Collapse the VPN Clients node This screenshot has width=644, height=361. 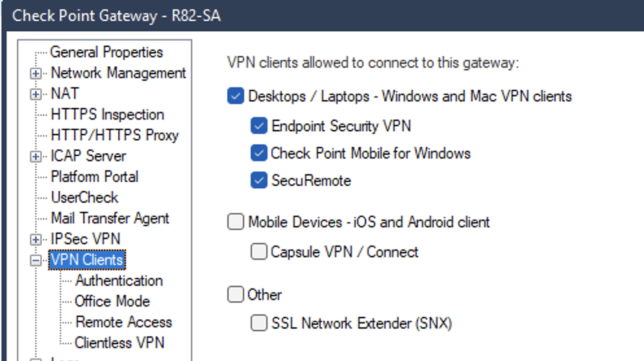coord(36,260)
